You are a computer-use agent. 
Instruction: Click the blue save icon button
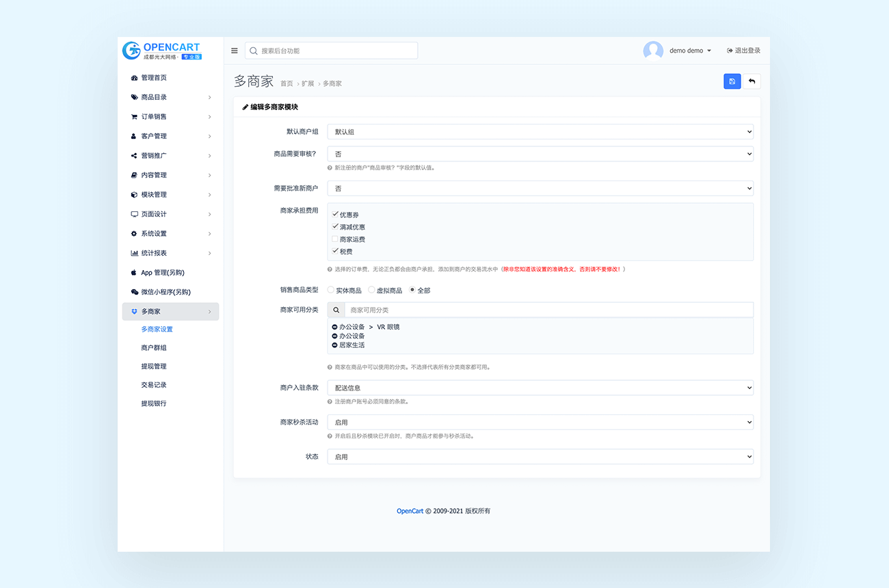click(x=732, y=81)
